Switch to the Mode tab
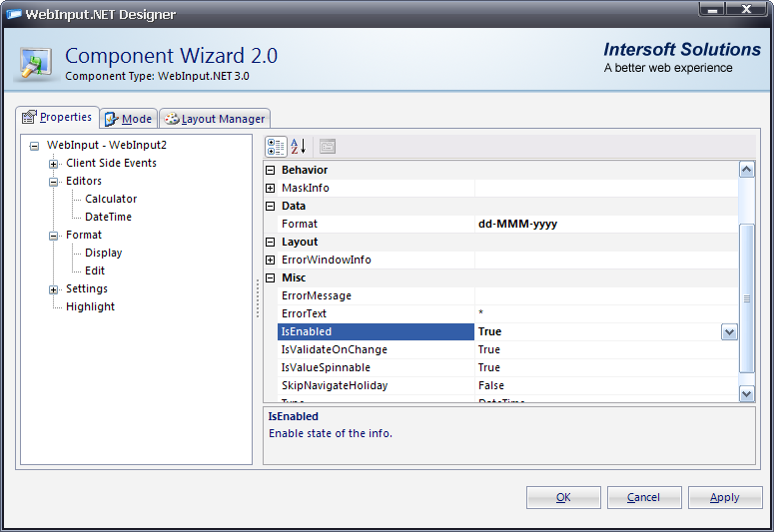 pyautogui.click(x=128, y=119)
